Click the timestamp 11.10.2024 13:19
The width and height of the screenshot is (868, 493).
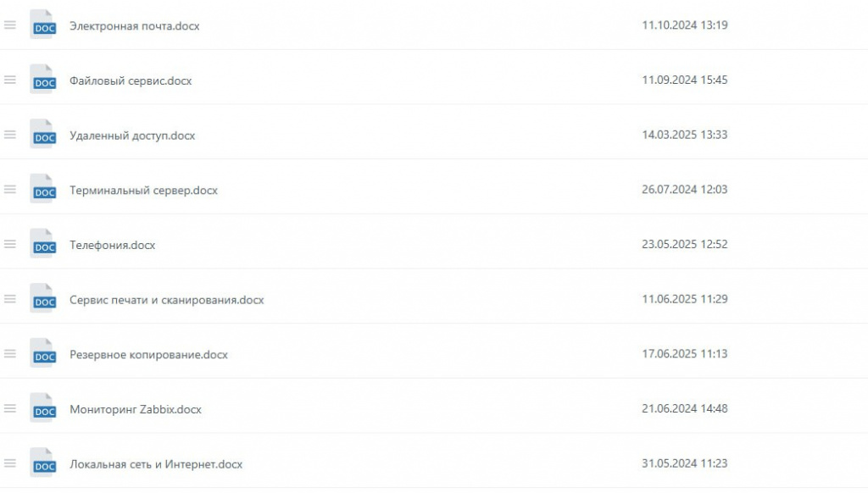(684, 25)
